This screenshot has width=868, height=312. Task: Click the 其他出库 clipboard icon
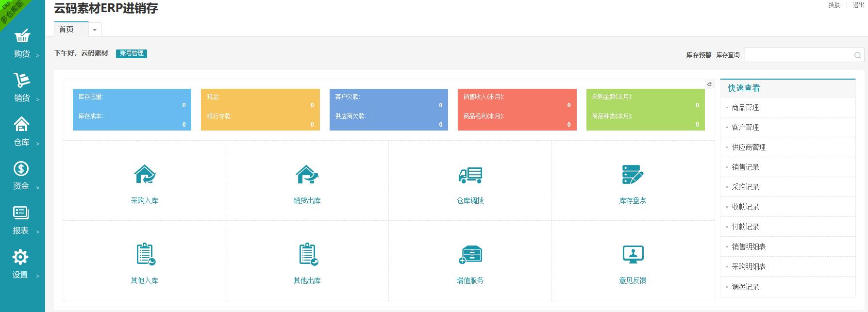point(308,254)
